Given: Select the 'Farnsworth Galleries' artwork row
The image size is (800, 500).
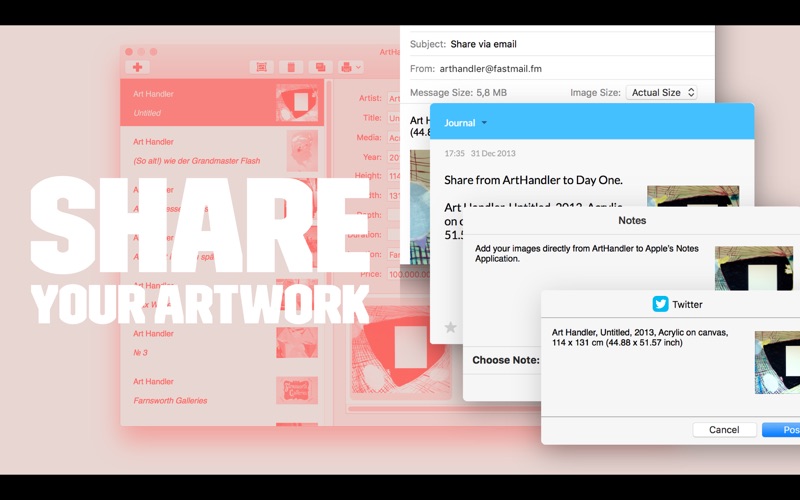Looking at the screenshot, I should click(x=222, y=390).
